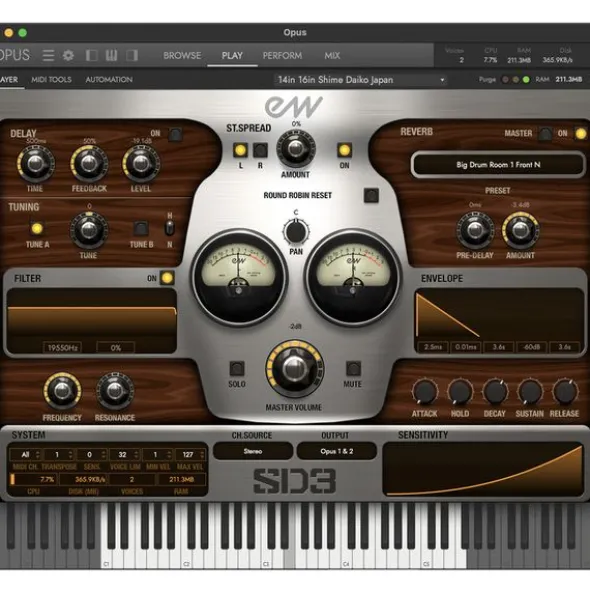Click the right VU meter
This screenshot has height=591, width=590.
pos(352,278)
